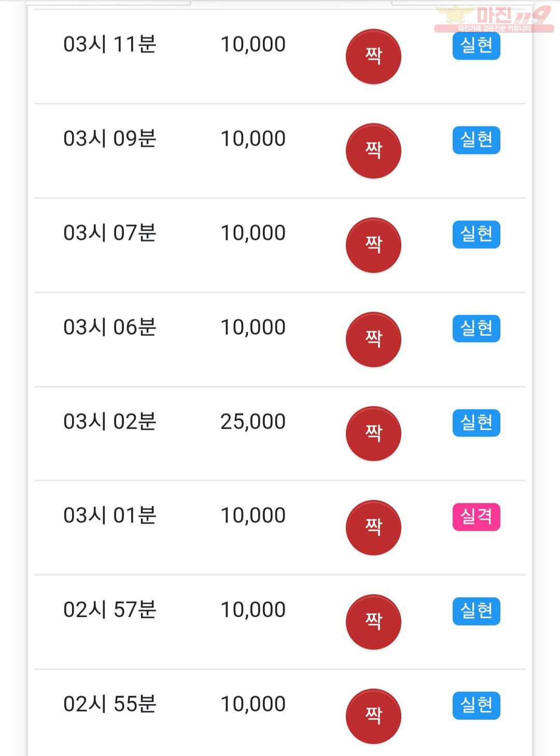The width and height of the screenshot is (560, 756).
Task: Click the red 짝 circle in 03시 02분 row
Action: click(373, 433)
